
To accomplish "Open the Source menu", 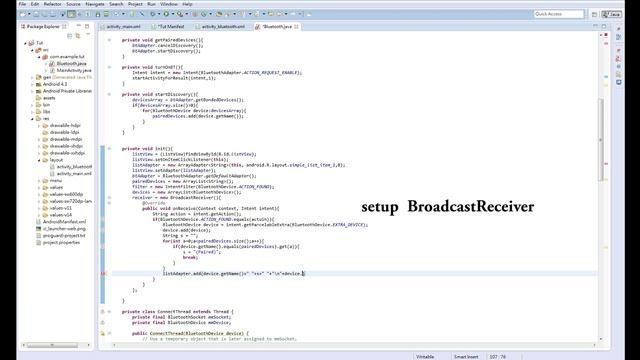I will (73, 4).
